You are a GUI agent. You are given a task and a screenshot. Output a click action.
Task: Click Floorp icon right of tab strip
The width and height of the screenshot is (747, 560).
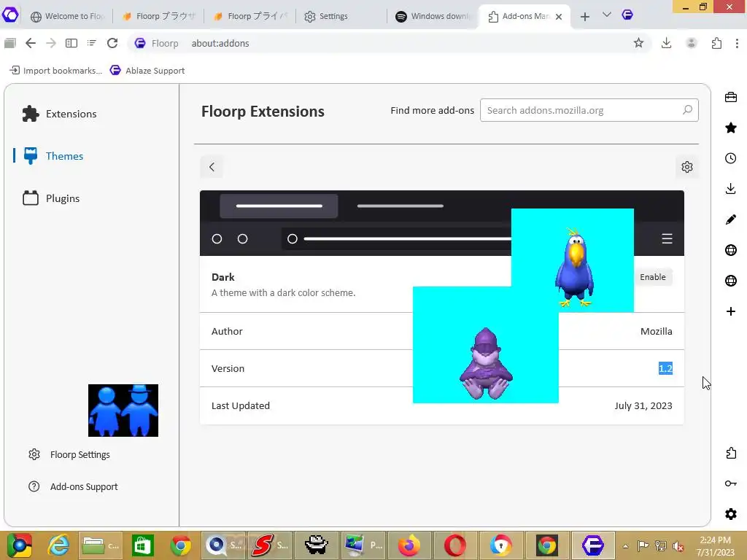(x=627, y=15)
